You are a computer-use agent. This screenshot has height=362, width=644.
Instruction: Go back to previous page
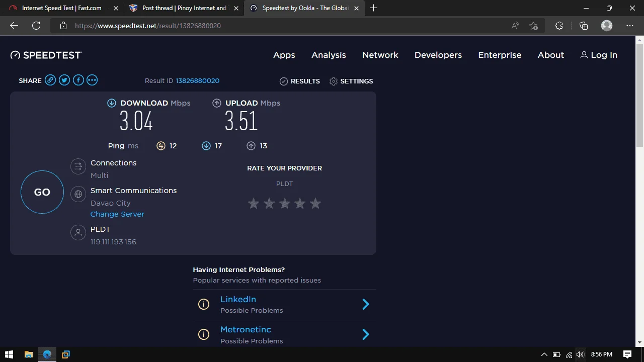pos(14,26)
